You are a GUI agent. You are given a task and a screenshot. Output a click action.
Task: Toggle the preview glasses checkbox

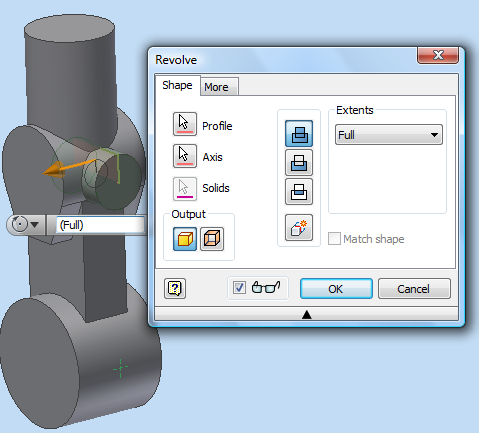click(239, 287)
